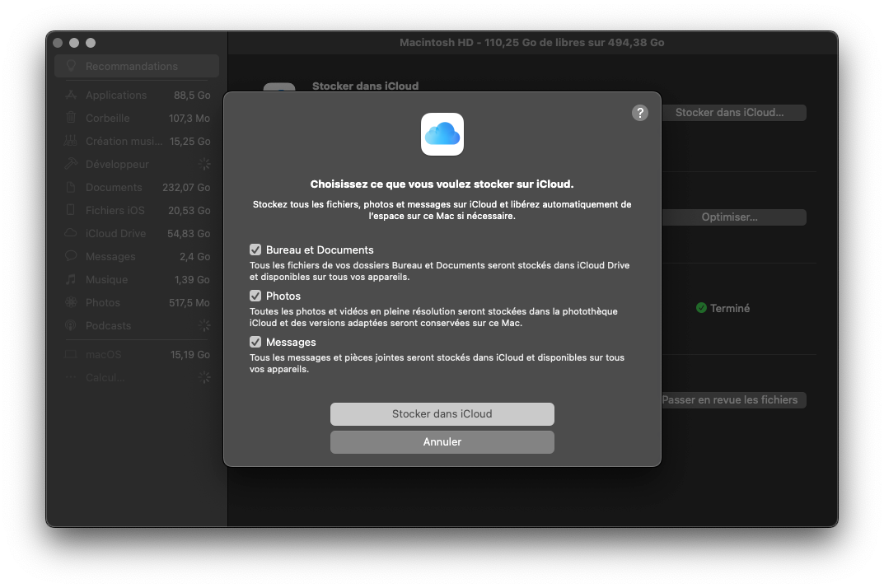This screenshot has width=884, height=588.
Task: Click the 54,83 Go iCloud Drive size
Action: (x=189, y=233)
